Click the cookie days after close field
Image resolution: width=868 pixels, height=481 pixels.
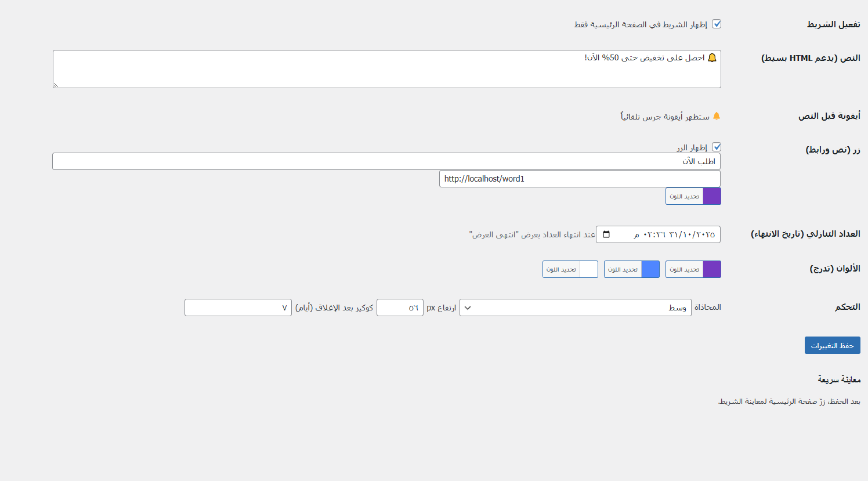(238, 308)
